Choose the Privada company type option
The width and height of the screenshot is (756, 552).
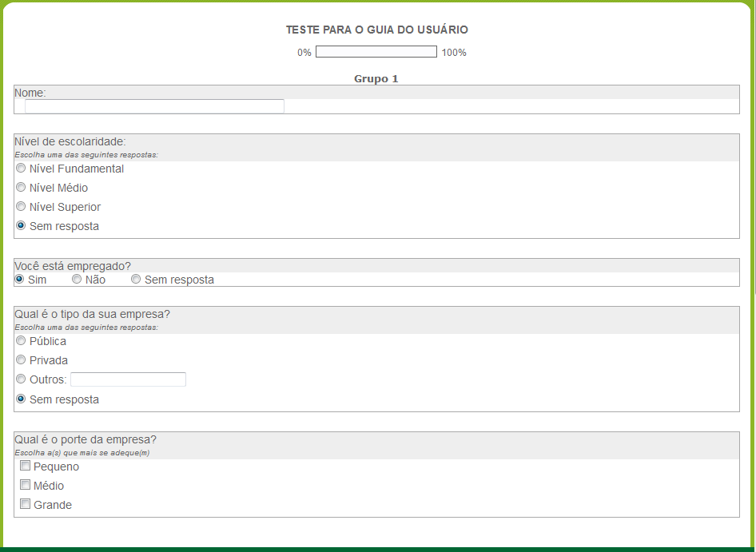pos(21,360)
